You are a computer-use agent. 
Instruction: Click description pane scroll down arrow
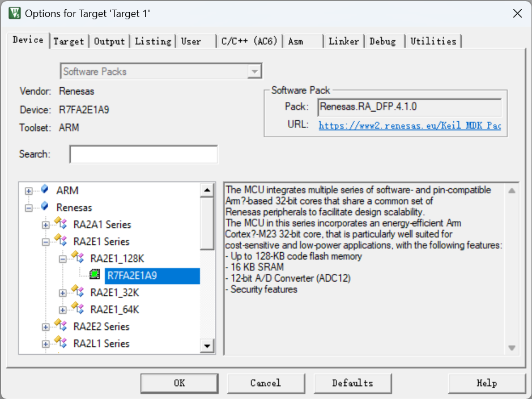click(512, 347)
